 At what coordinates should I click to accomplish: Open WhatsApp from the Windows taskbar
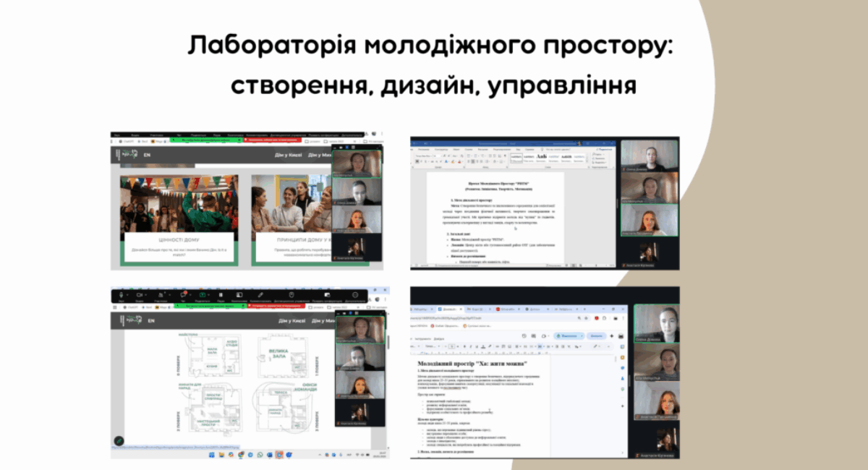coord(260,456)
